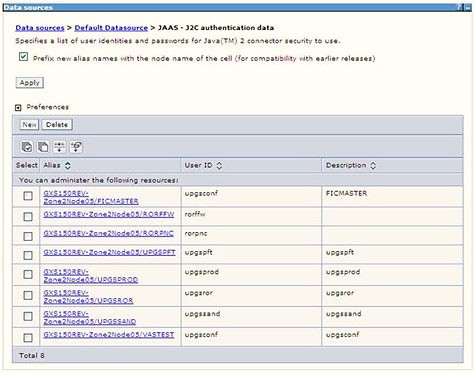475x372 pixels.
Task: Click the Total 8 footer text
Action: pyautogui.click(x=32, y=356)
